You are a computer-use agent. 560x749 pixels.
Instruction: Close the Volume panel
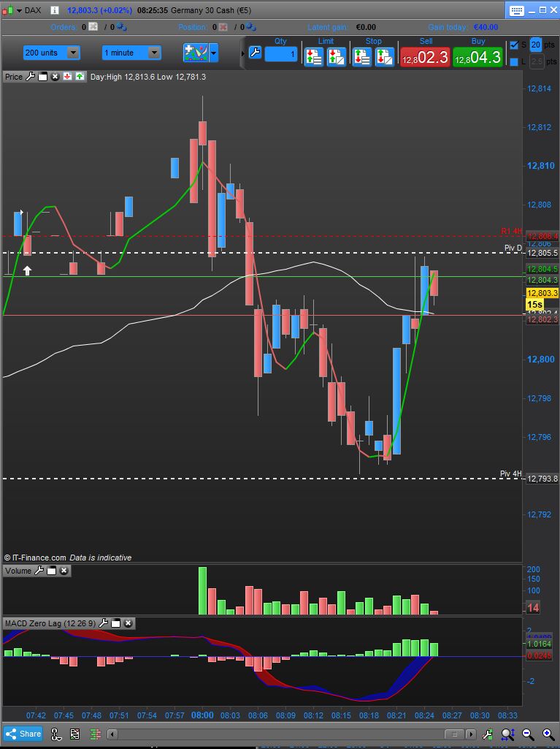click(64, 571)
